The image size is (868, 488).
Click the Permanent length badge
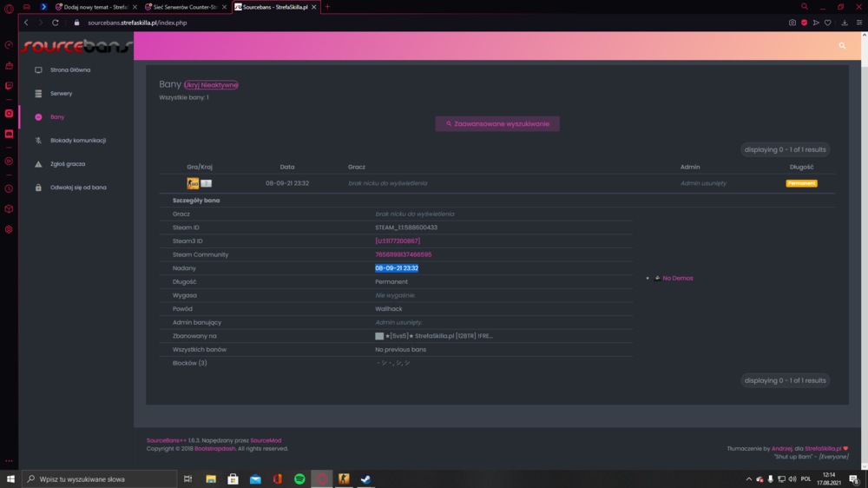[x=801, y=183]
